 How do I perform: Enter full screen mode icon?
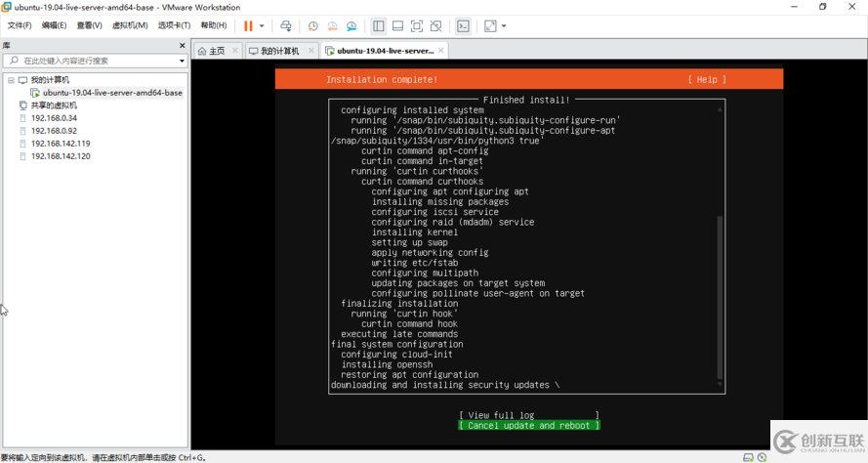tap(417, 26)
